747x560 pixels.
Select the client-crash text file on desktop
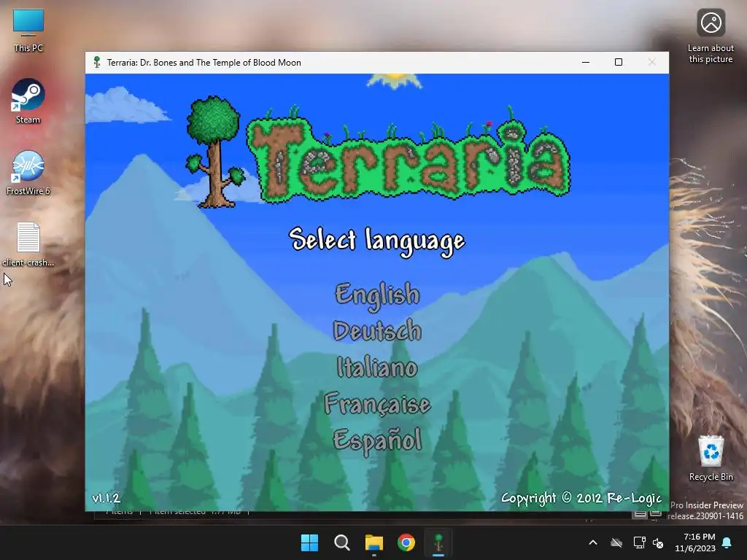coord(28,244)
